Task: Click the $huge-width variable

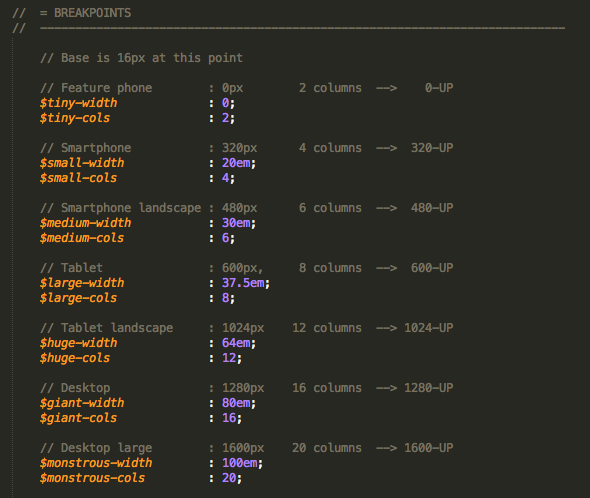Action: click(x=78, y=343)
